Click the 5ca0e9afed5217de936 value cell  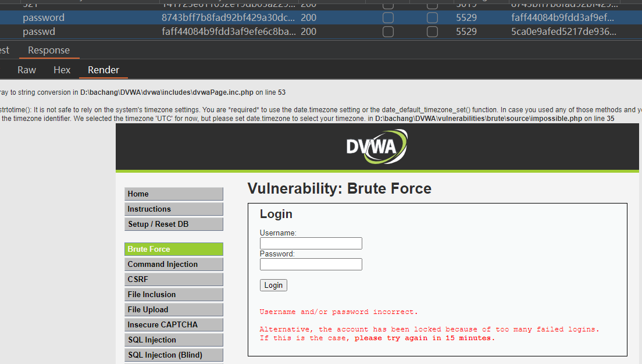coord(563,31)
